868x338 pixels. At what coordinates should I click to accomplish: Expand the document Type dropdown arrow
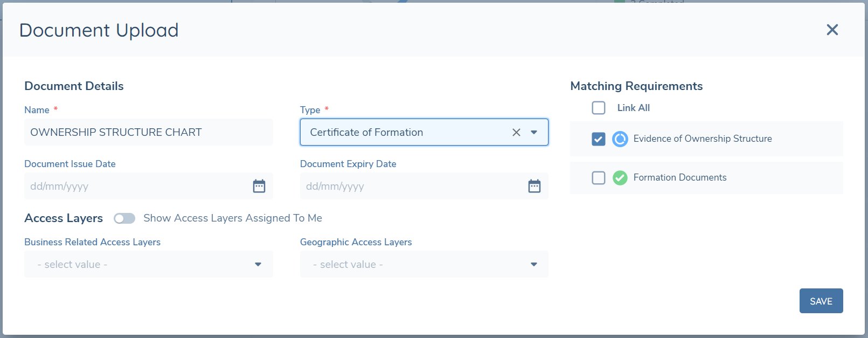pyautogui.click(x=534, y=133)
